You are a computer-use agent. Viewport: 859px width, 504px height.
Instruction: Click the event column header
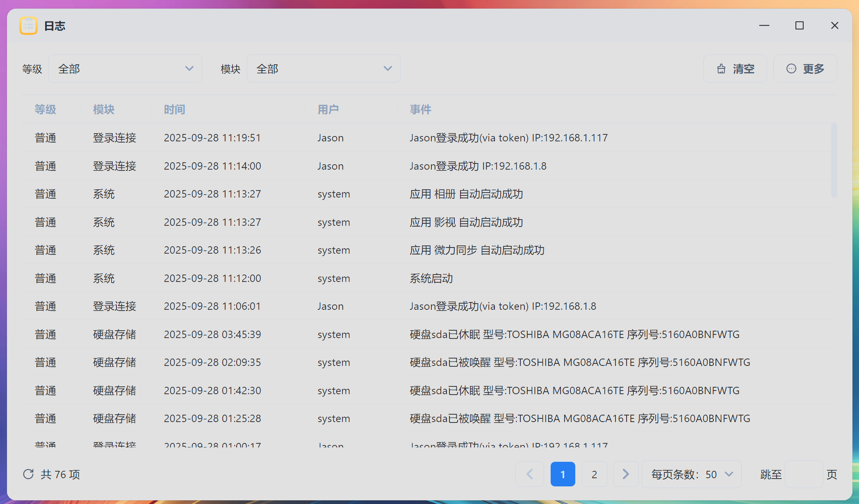(x=420, y=109)
